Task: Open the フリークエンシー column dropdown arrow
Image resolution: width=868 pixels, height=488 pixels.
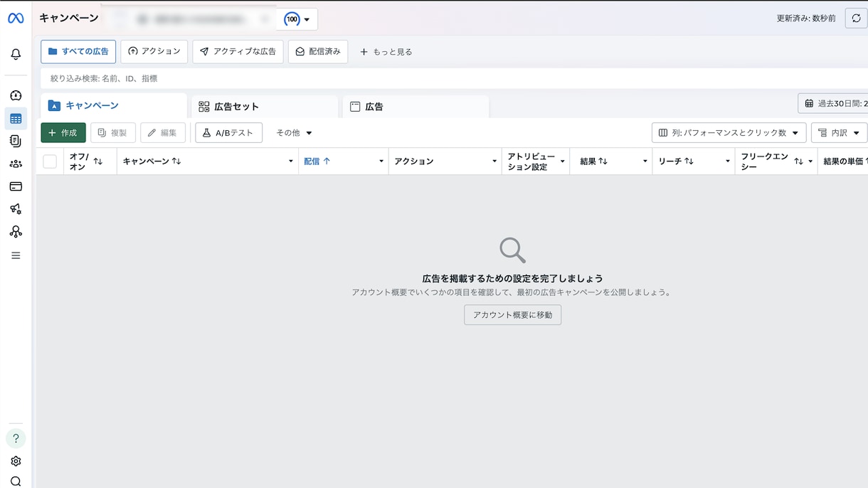Action: [810, 161]
